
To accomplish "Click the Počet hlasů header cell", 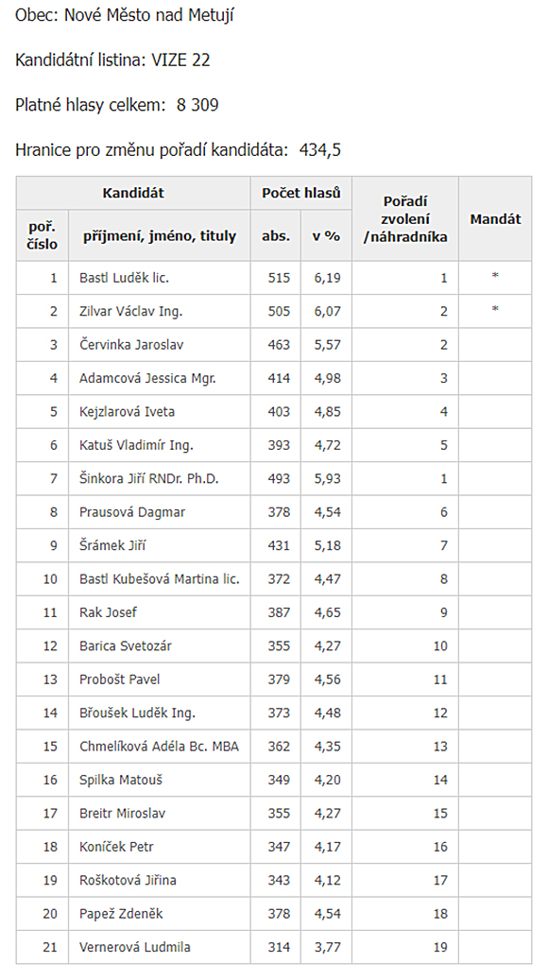I will 301,193.
